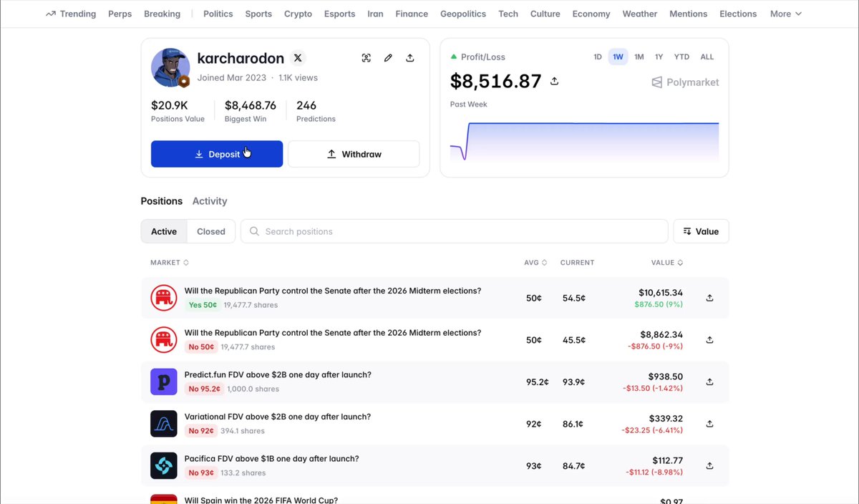Image resolution: width=859 pixels, height=504 pixels.
Task: Share the Variational $339.32 position
Action: (709, 424)
